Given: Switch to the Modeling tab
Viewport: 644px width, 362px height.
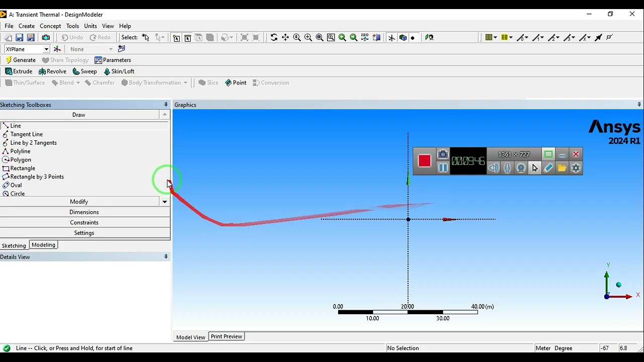Looking at the screenshot, I should pyautogui.click(x=43, y=245).
